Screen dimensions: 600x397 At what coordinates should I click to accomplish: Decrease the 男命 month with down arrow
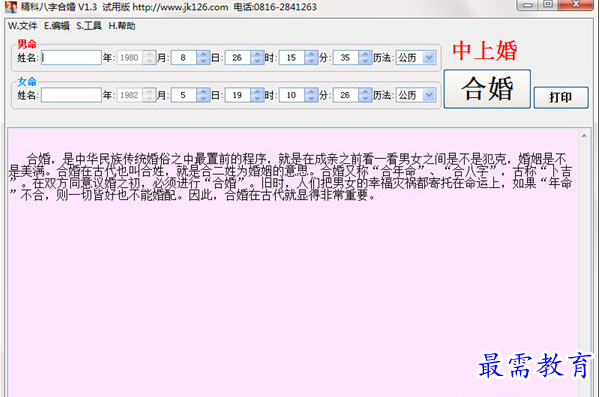point(203,61)
